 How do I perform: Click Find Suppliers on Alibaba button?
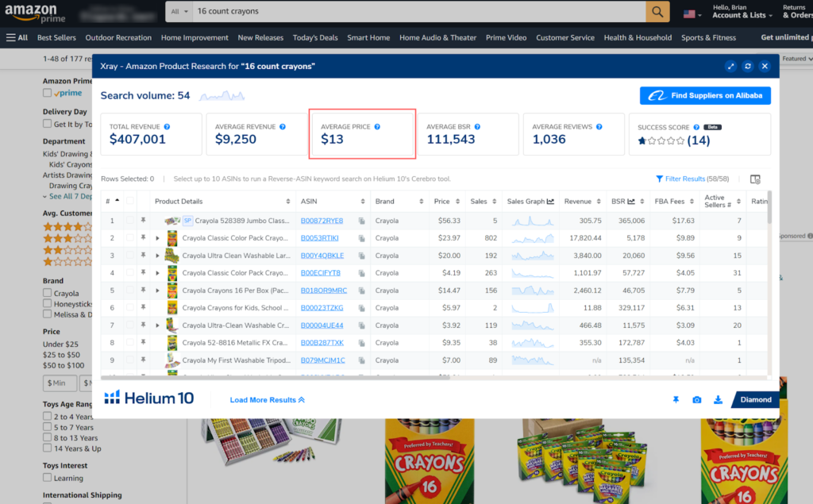(x=705, y=96)
